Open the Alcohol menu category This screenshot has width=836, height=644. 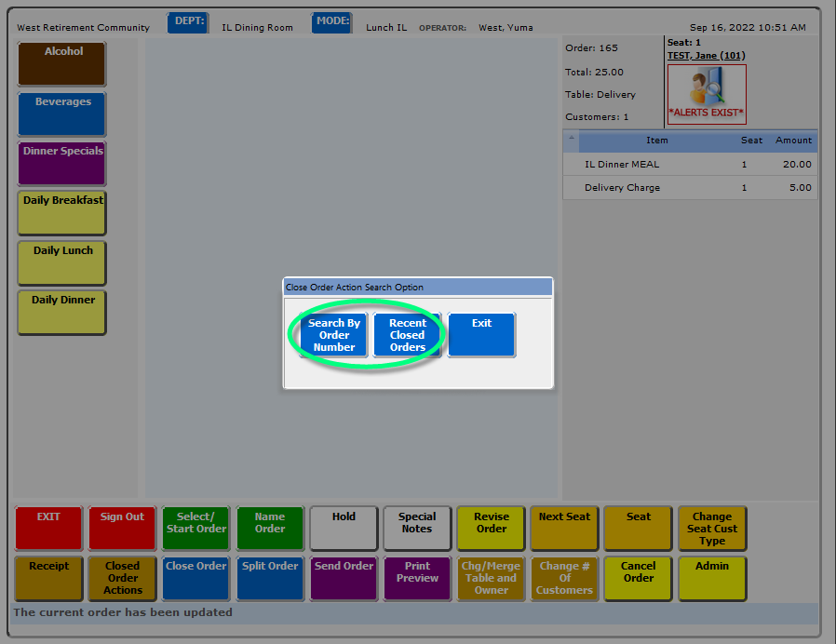tap(62, 63)
